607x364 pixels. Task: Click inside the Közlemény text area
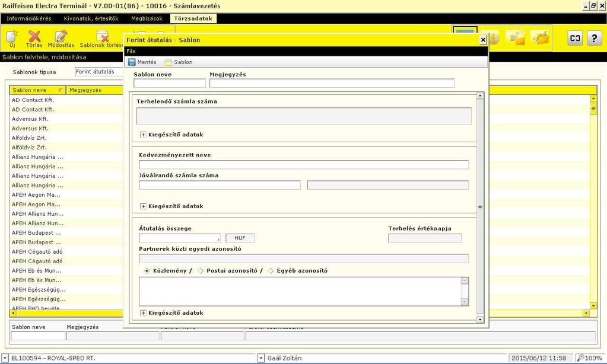pos(300,291)
